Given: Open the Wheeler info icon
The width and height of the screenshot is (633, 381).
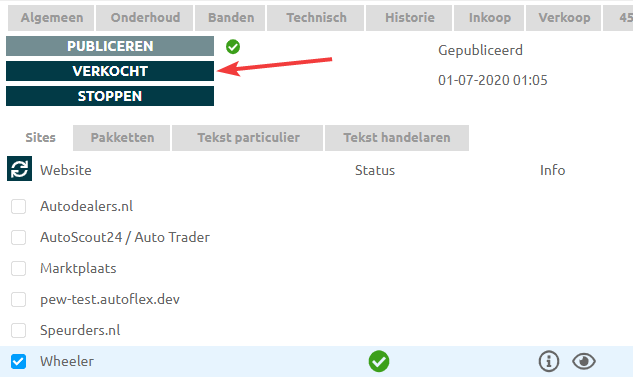Looking at the screenshot, I should (549, 361).
